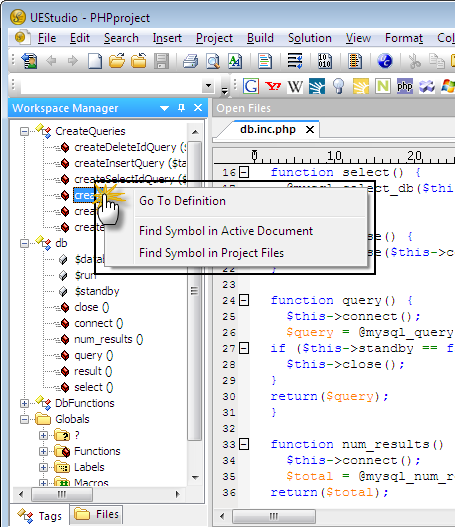
Task: Click the Cut scissors icon
Action: (x=415, y=61)
